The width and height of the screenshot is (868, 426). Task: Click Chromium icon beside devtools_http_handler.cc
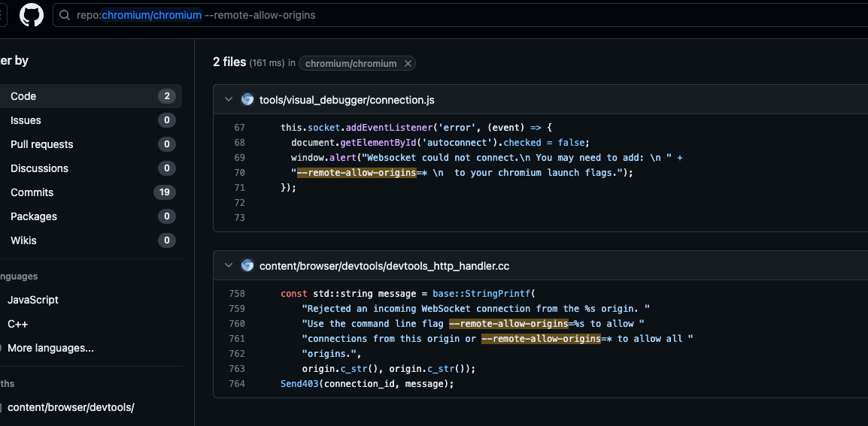coord(247,265)
